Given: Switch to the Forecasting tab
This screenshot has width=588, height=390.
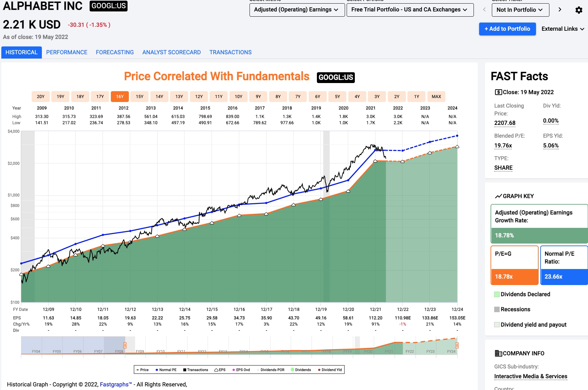Looking at the screenshot, I should (x=115, y=52).
